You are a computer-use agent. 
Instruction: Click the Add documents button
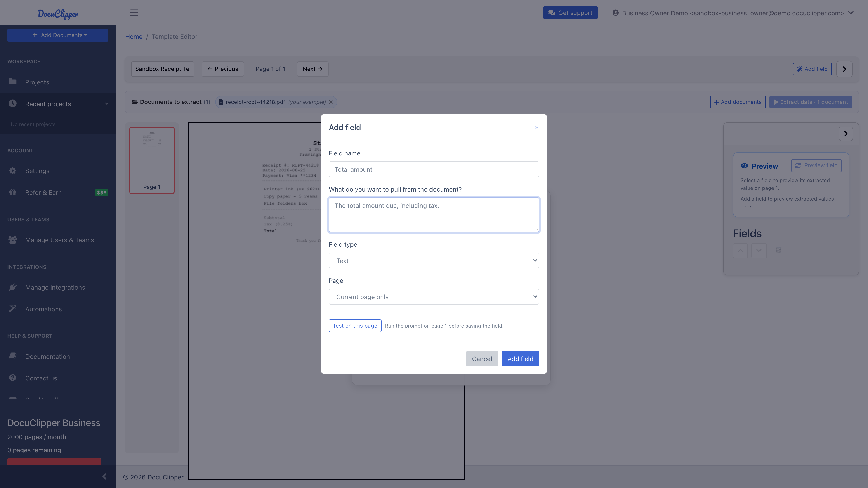(x=738, y=102)
